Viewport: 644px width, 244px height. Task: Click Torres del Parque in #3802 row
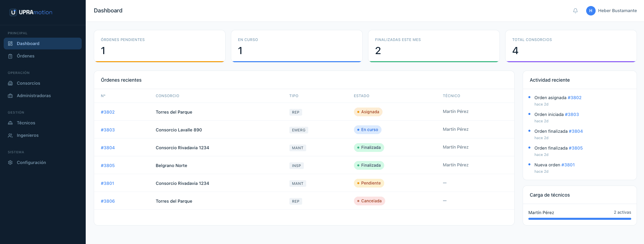[x=174, y=112]
